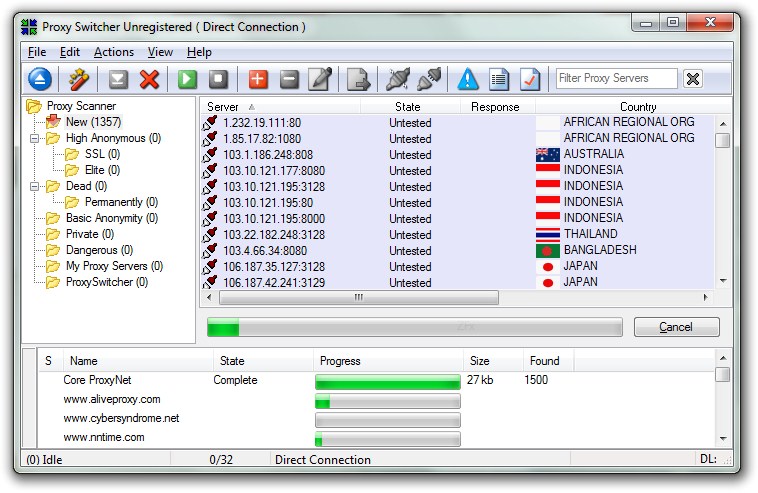Open the View menu
758x493 pixels.
(x=160, y=52)
